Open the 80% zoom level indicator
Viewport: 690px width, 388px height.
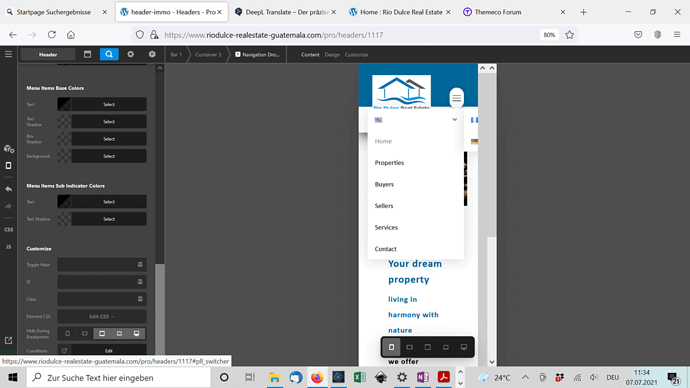click(549, 35)
